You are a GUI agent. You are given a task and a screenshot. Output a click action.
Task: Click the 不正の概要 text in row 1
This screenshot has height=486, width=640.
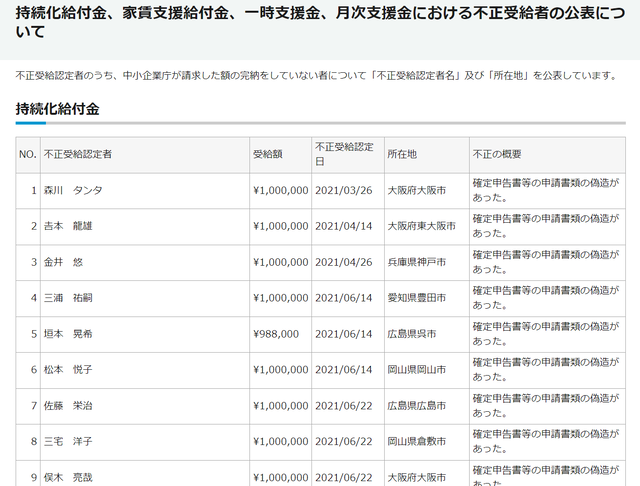pyautogui.click(x=546, y=191)
